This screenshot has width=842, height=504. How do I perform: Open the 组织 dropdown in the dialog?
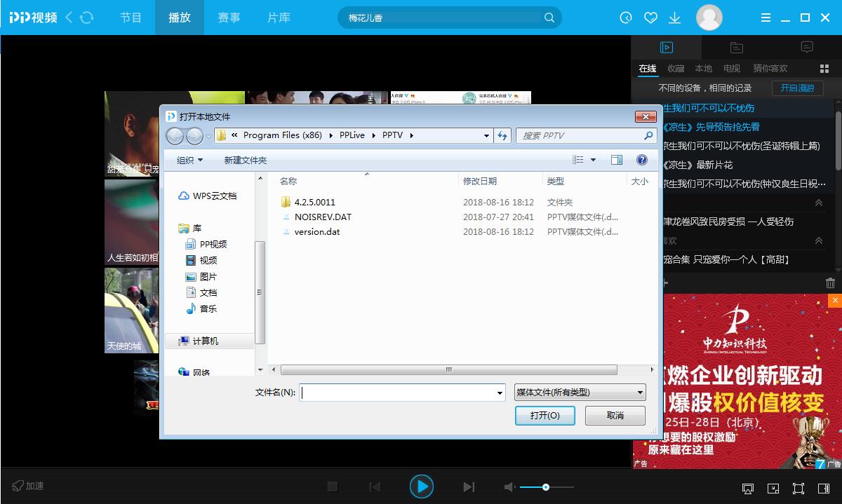pyautogui.click(x=188, y=161)
